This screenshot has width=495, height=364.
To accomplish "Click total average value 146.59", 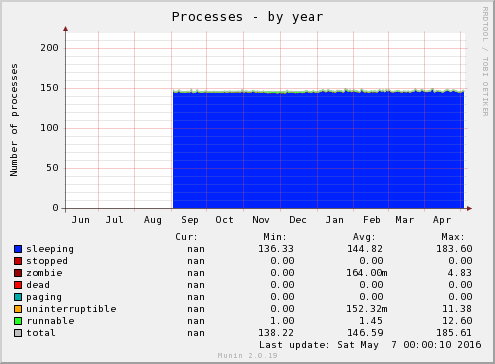I will 365,333.
